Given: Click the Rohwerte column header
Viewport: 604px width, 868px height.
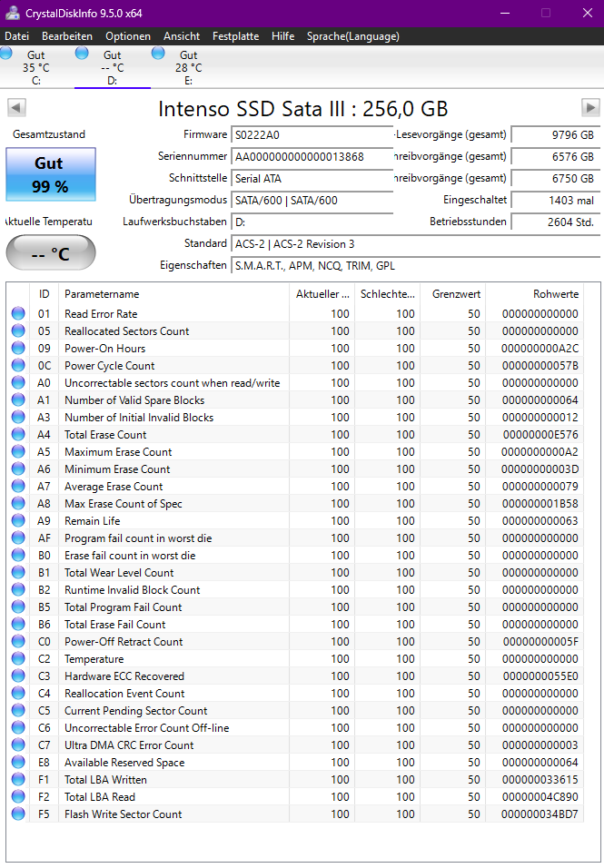Looking at the screenshot, I should click(x=535, y=294).
